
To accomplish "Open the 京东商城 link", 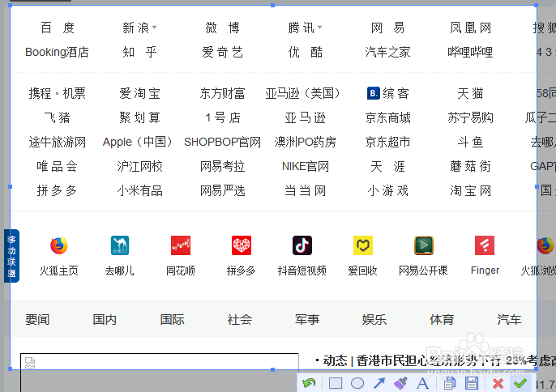I will tap(388, 117).
